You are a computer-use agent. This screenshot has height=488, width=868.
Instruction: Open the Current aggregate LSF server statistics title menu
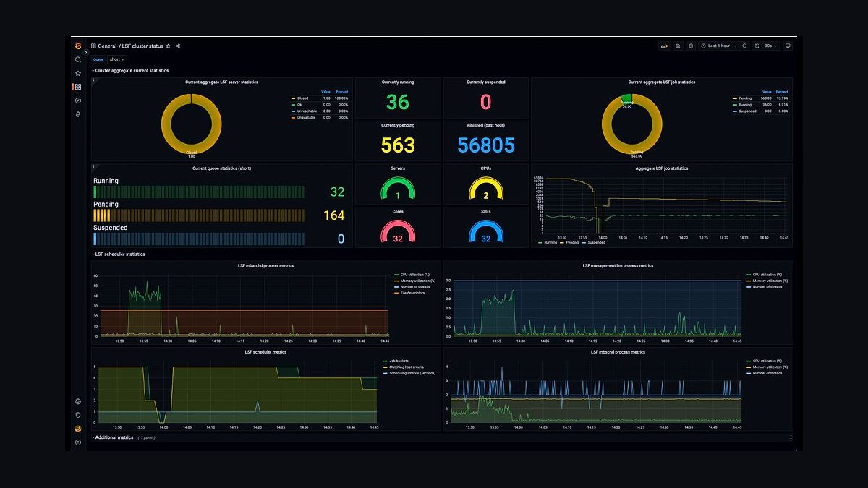[221, 82]
